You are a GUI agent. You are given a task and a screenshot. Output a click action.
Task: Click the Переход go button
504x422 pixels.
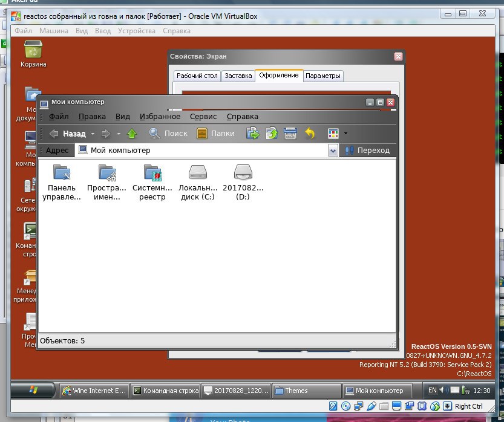(367, 151)
